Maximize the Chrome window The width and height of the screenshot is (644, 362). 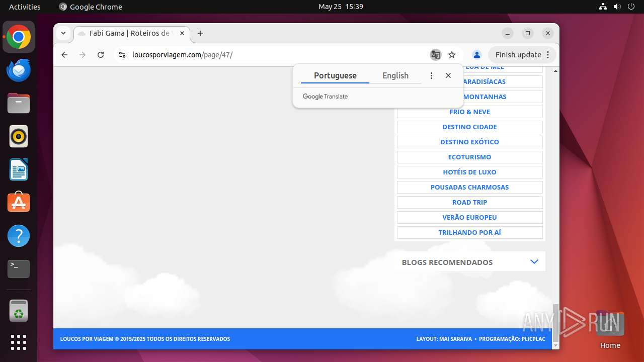click(x=528, y=33)
